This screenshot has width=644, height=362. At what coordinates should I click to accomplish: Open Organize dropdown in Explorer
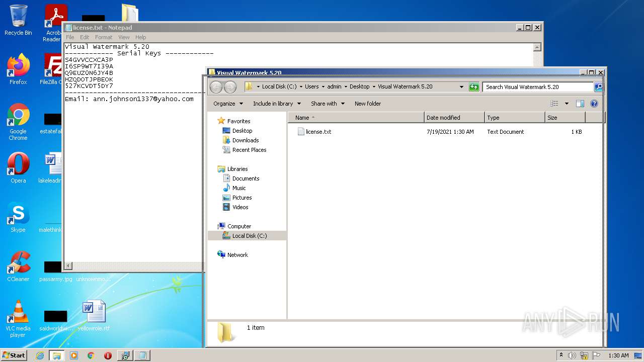228,104
